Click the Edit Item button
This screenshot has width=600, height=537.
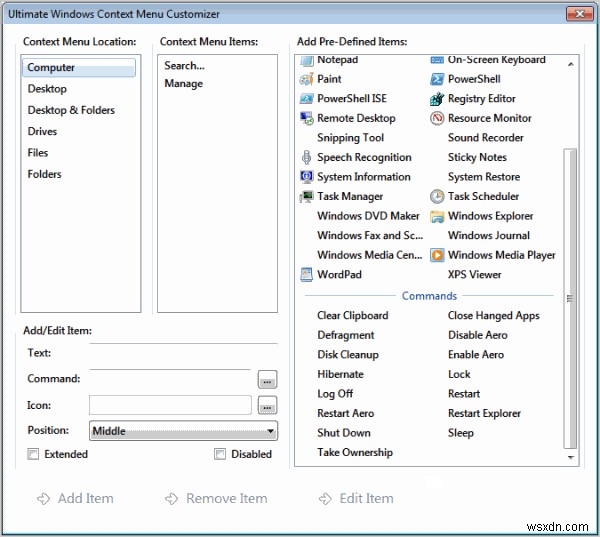[356, 499]
